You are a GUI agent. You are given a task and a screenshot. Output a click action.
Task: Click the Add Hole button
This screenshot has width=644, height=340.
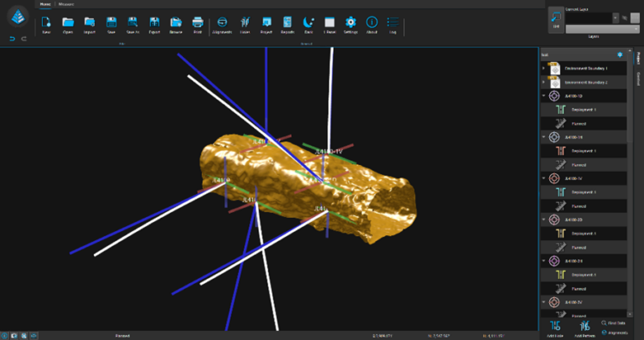(x=554, y=327)
